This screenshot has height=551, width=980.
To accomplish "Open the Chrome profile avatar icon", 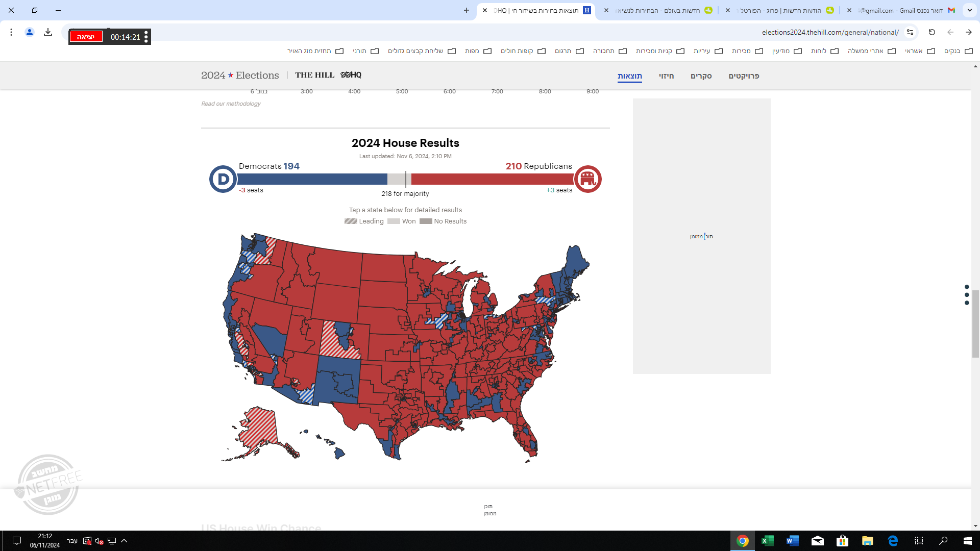I will 30,32.
